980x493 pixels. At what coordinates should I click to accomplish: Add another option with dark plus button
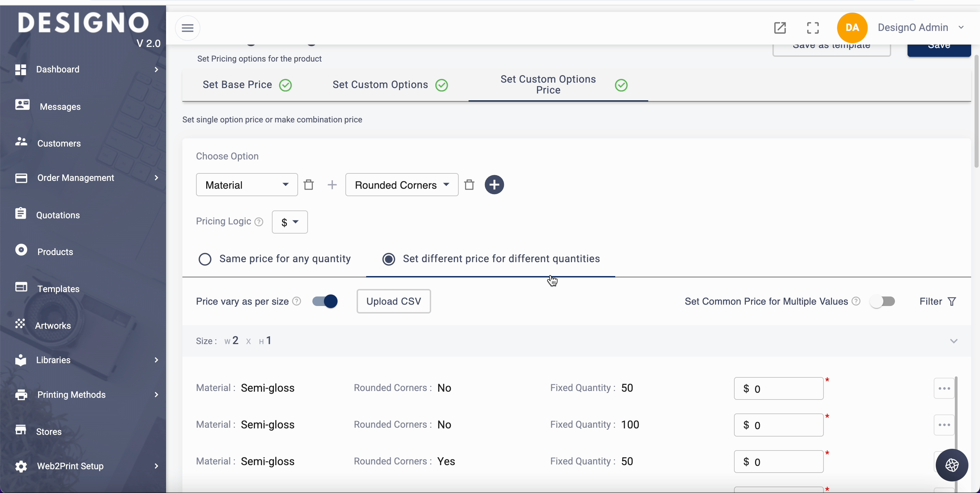pyautogui.click(x=494, y=185)
